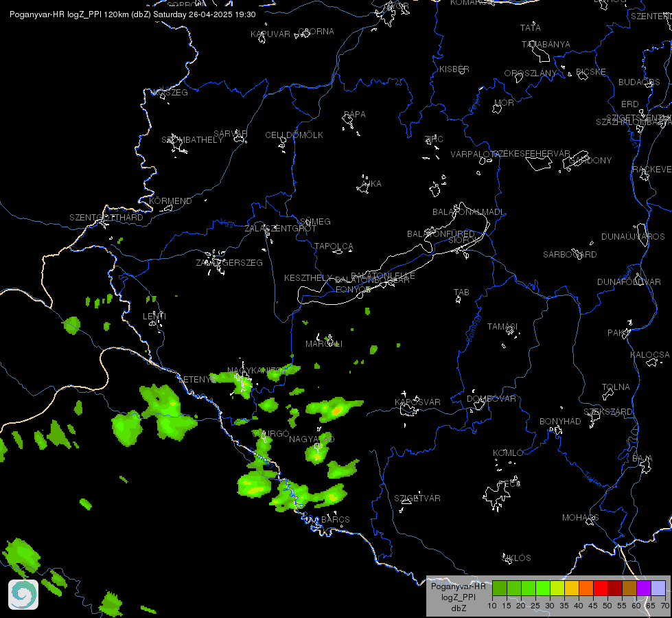Pick the brown 55-60 dBZ legend swatch

[x=629, y=588]
